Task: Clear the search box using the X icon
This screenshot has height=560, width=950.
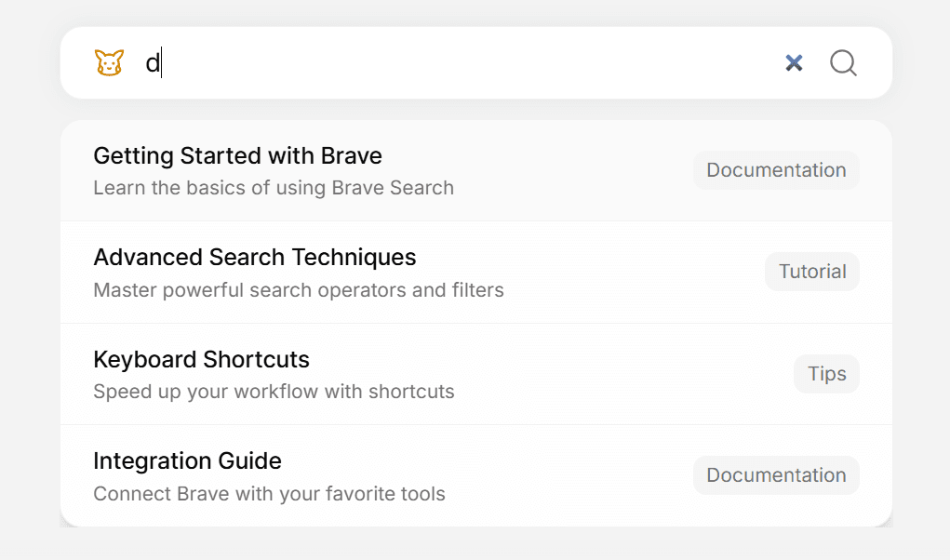Action: [795, 62]
